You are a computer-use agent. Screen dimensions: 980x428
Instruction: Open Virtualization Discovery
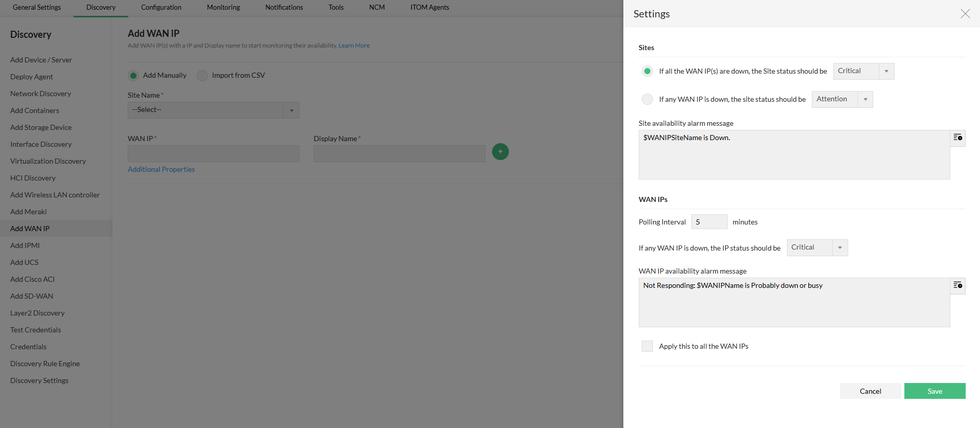pyautogui.click(x=48, y=161)
